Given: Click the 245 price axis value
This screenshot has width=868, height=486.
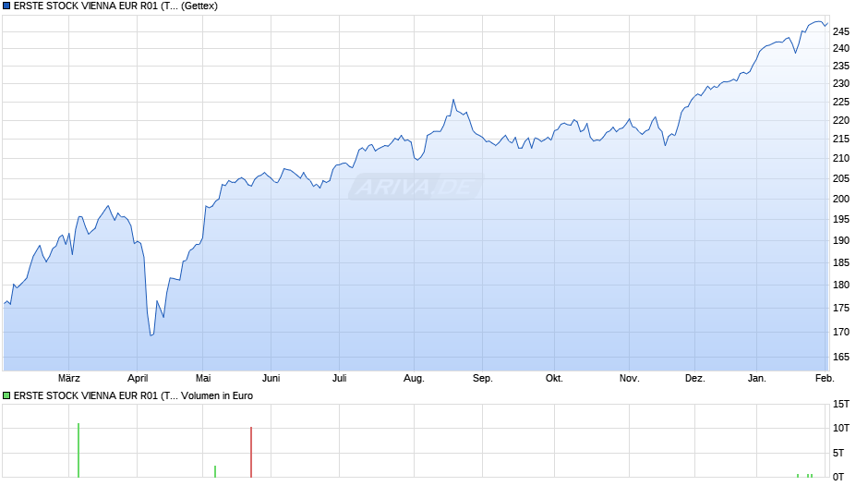Looking at the screenshot, I should pos(841,32).
